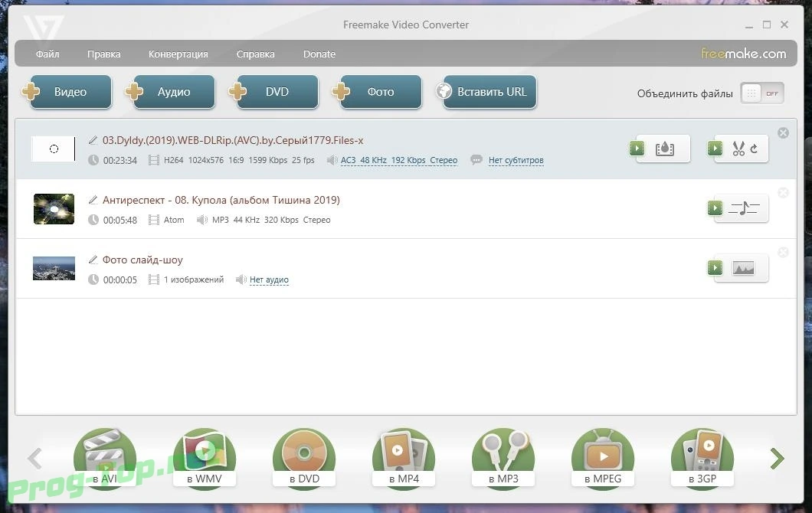Convert to AVI format

pyautogui.click(x=105, y=458)
